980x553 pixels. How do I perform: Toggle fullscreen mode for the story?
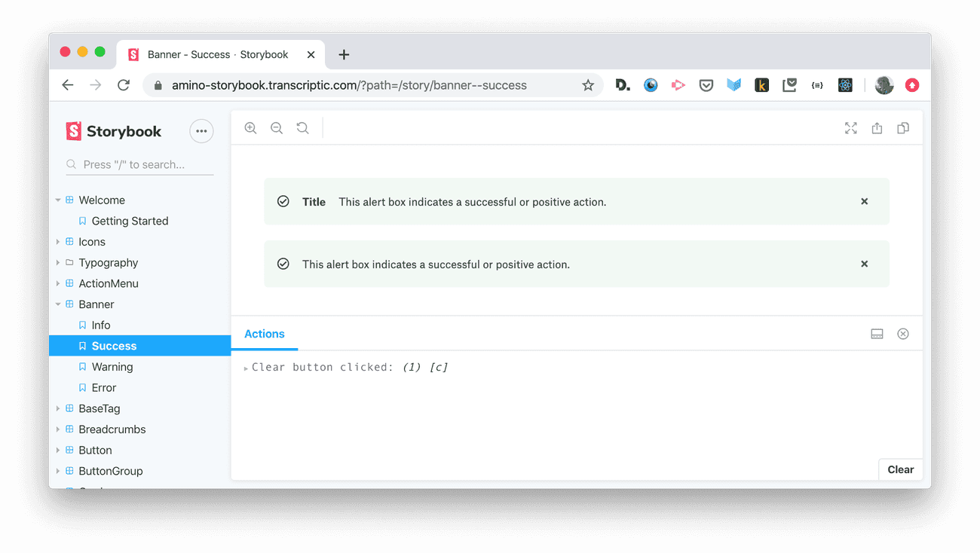(x=851, y=128)
